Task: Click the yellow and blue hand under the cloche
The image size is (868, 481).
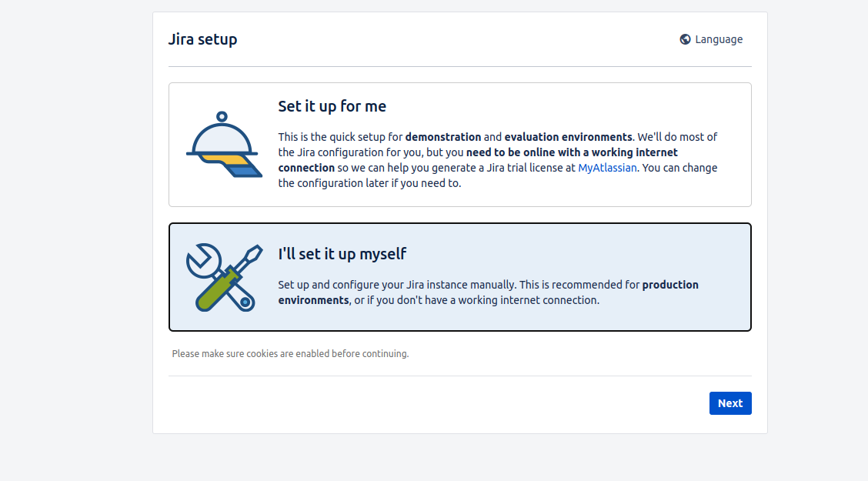Action: [232, 165]
